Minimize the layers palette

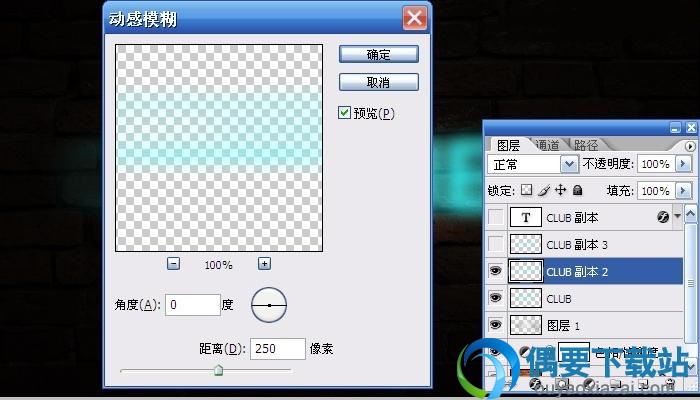675,129
